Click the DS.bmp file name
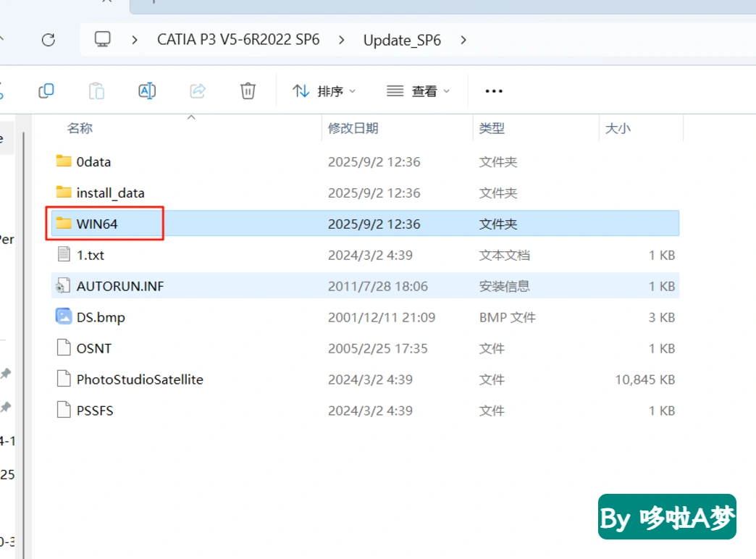 click(x=101, y=317)
